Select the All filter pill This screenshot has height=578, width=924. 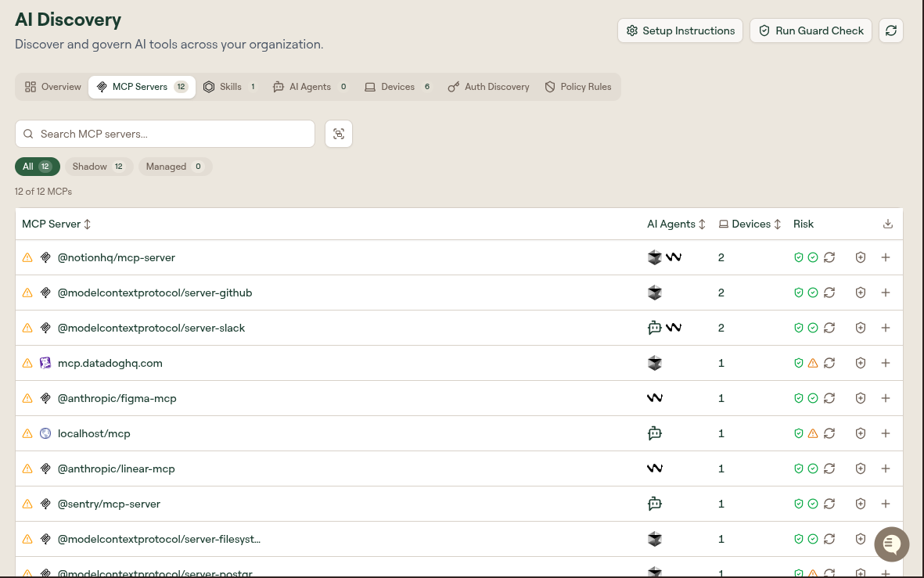pyautogui.click(x=37, y=167)
